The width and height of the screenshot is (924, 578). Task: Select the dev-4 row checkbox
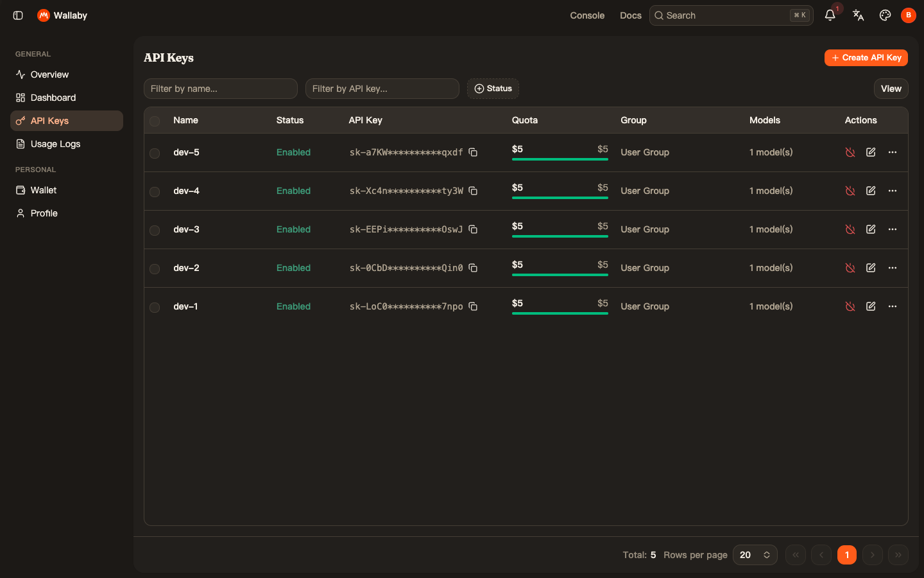[x=155, y=192]
